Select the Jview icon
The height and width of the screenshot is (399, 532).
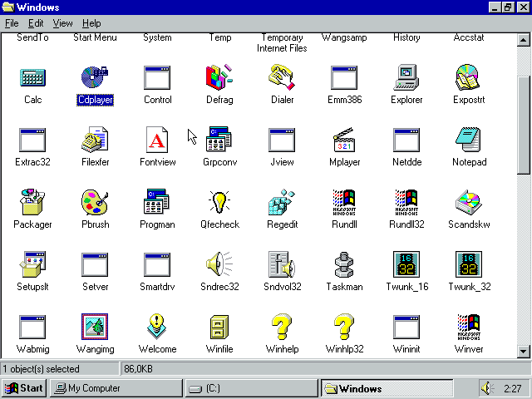pyautogui.click(x=282, y=140)
